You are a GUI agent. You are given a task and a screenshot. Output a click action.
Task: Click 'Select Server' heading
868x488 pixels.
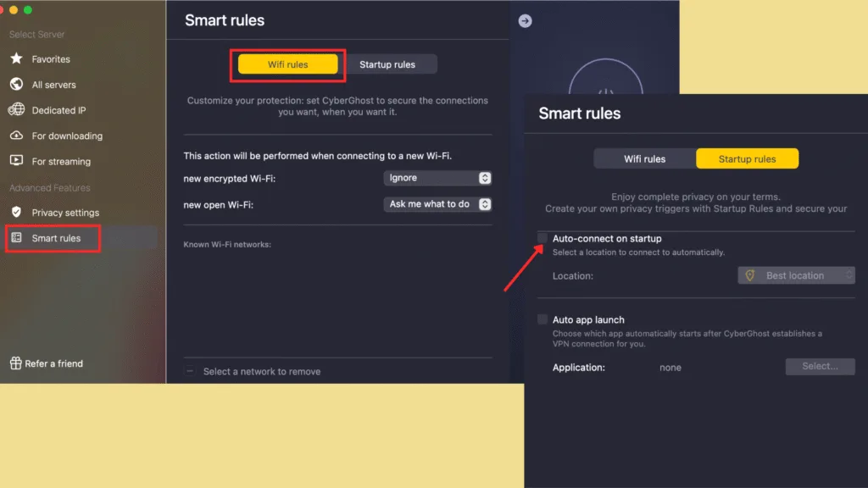click(x=36, y=34)
